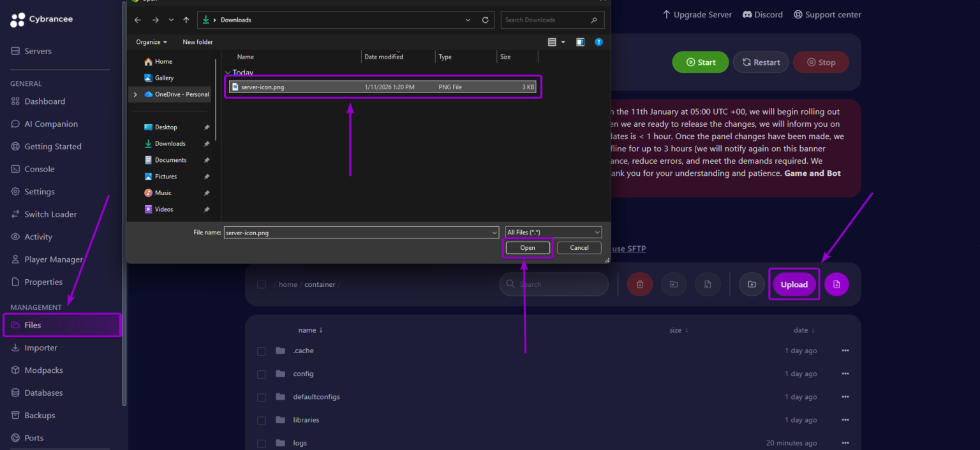Tick the checkbox for .cache folder
Image resolution: width=980 pixels, height=450 pixels.
pos(261,351)
